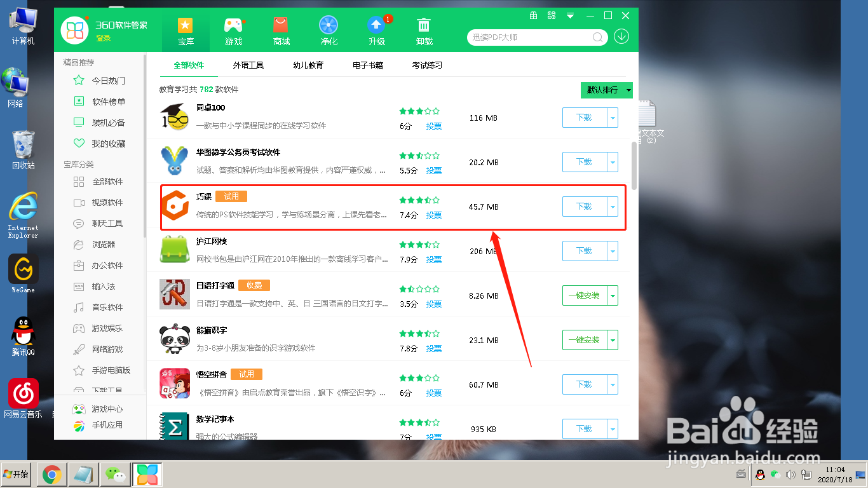
Task: Open Chrome from the taskbar
Action: pyautogui.click(x=51, y=474)
